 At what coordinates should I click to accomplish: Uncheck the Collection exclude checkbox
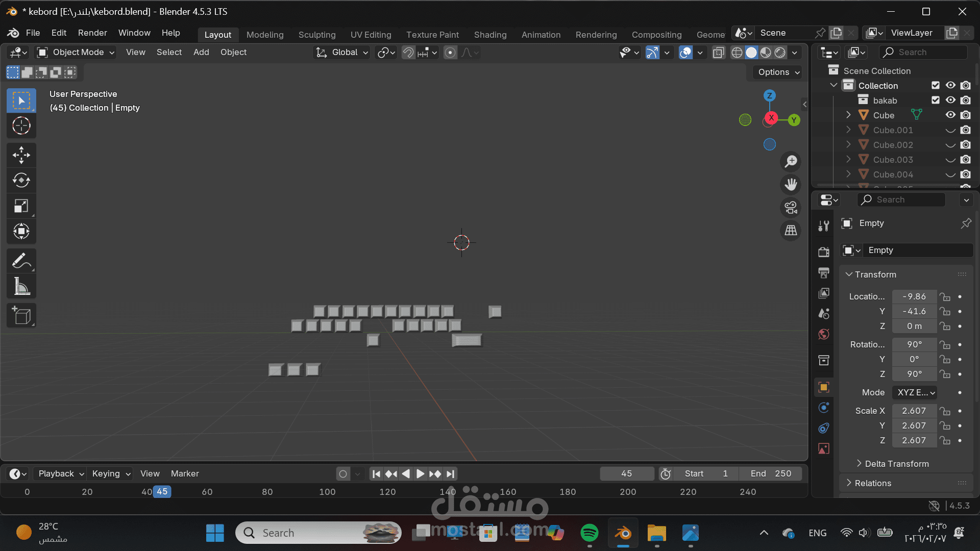tap(935, 86)
